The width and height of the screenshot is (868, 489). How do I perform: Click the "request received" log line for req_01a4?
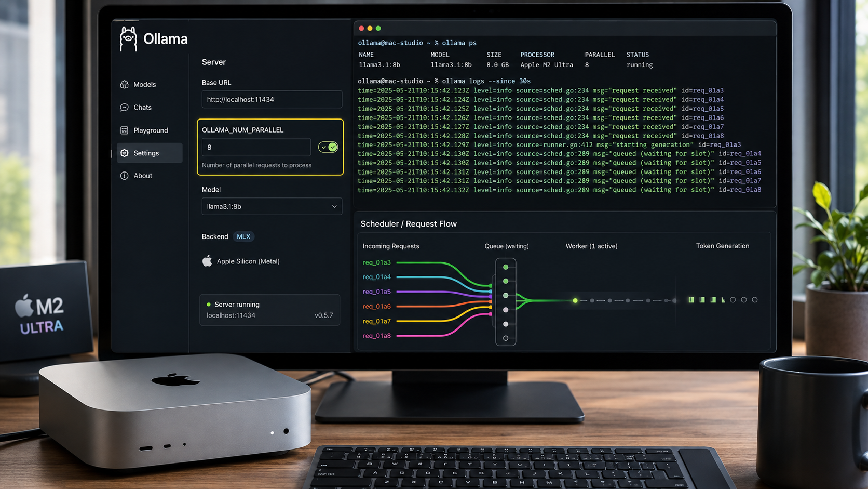(540, 100)
